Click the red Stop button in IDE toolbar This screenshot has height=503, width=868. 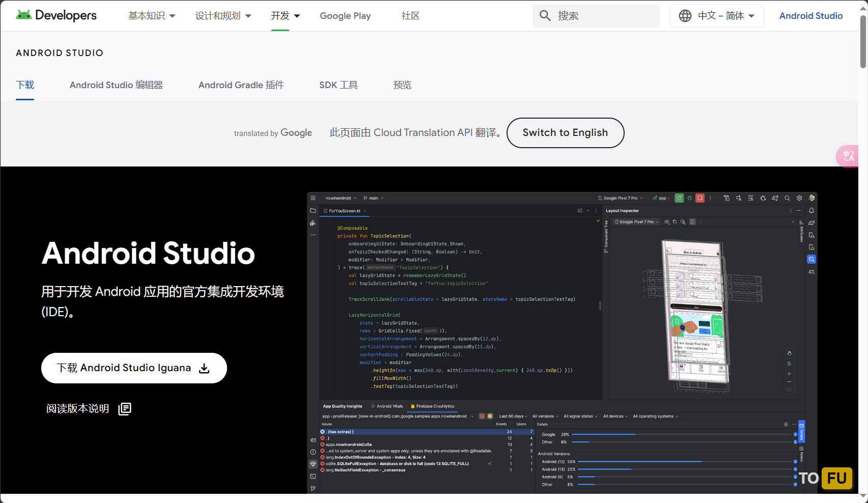[700, 198]
